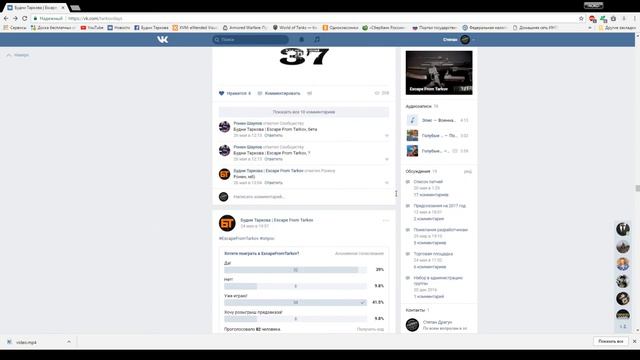Click the share megaphone icon beside Комментировать
This screenshot has width=640, height=360.
[309, 93]
